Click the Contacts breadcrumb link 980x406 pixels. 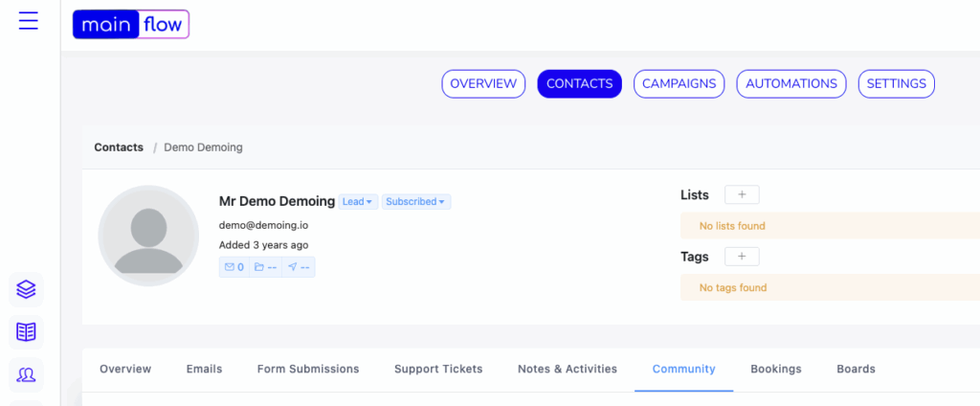pos(119,147)
